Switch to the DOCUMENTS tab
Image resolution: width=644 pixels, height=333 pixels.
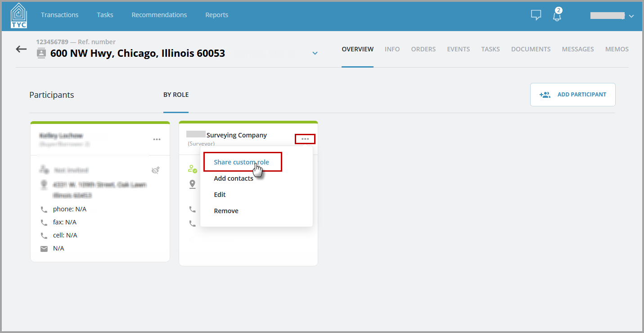click(x=531, y=49)
